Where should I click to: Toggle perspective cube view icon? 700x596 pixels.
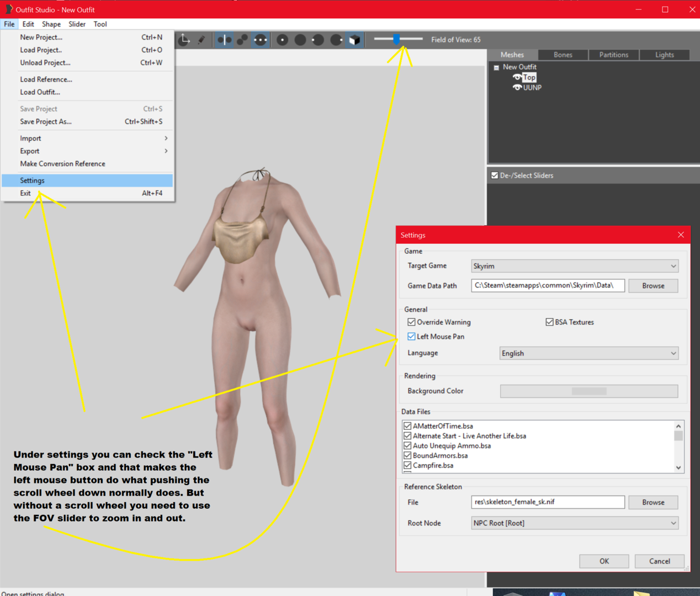(354, 40)
